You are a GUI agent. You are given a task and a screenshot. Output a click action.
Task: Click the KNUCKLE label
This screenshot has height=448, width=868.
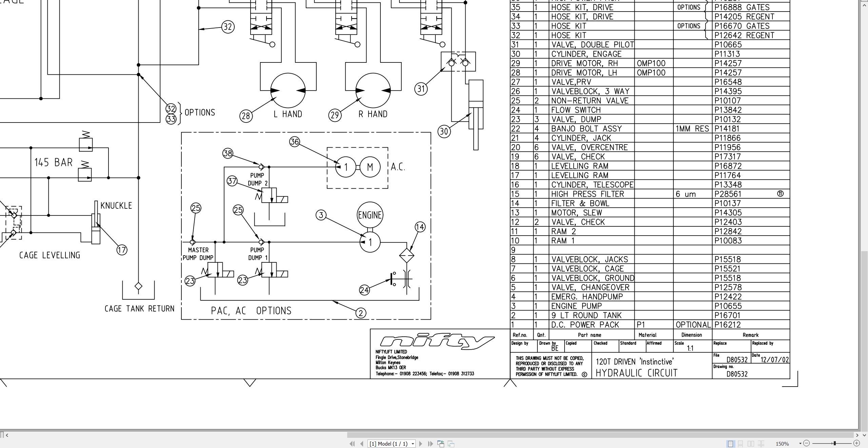pyautogui.click(x=116, y=206)
